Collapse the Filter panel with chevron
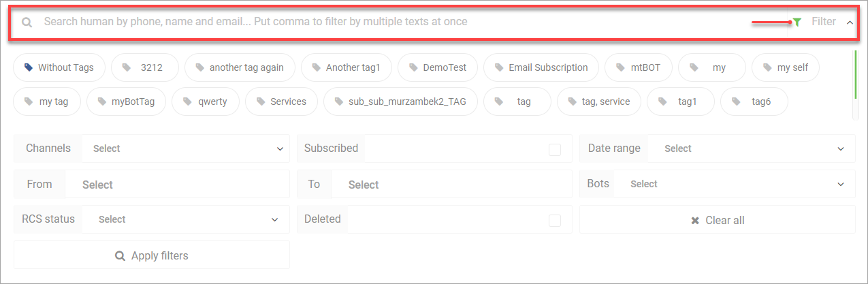The image size is (868, 284). coord(850,22)
